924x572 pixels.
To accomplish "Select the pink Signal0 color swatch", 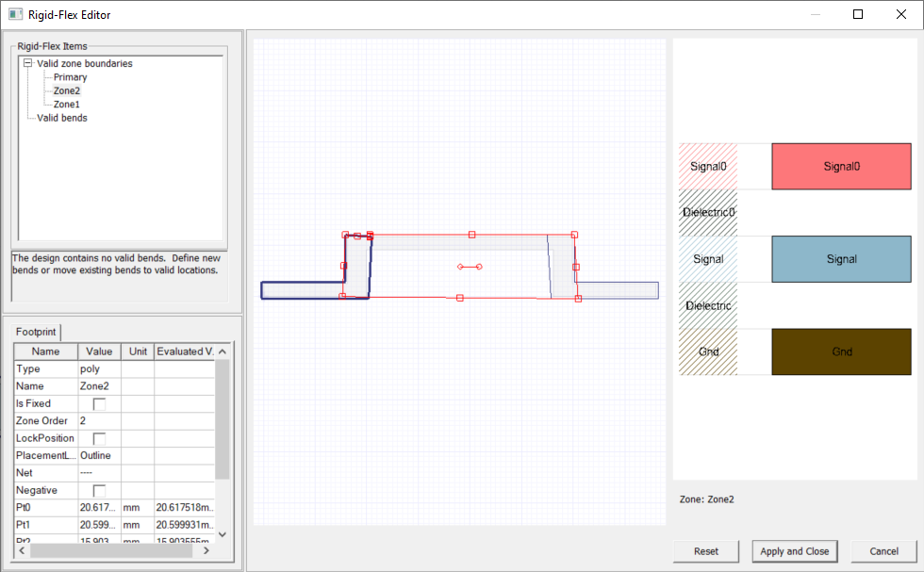I will click(x=840, y=165).
